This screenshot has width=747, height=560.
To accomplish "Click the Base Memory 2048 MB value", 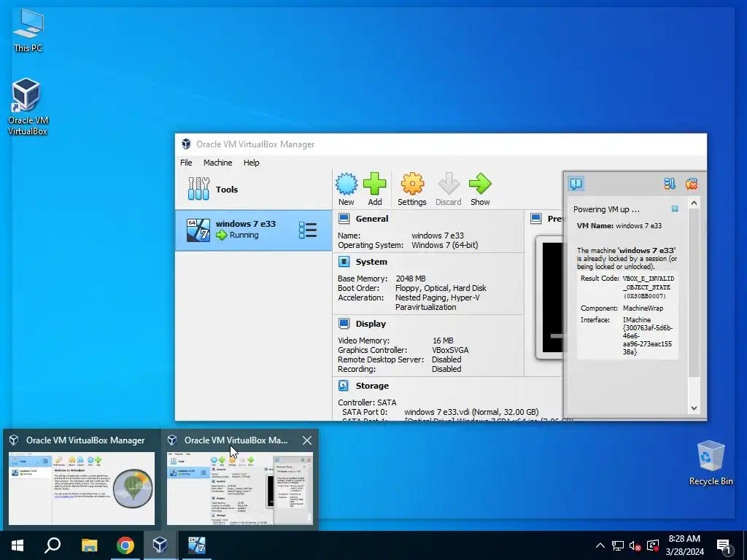I will pyautogui.click(x=410, y=279).
